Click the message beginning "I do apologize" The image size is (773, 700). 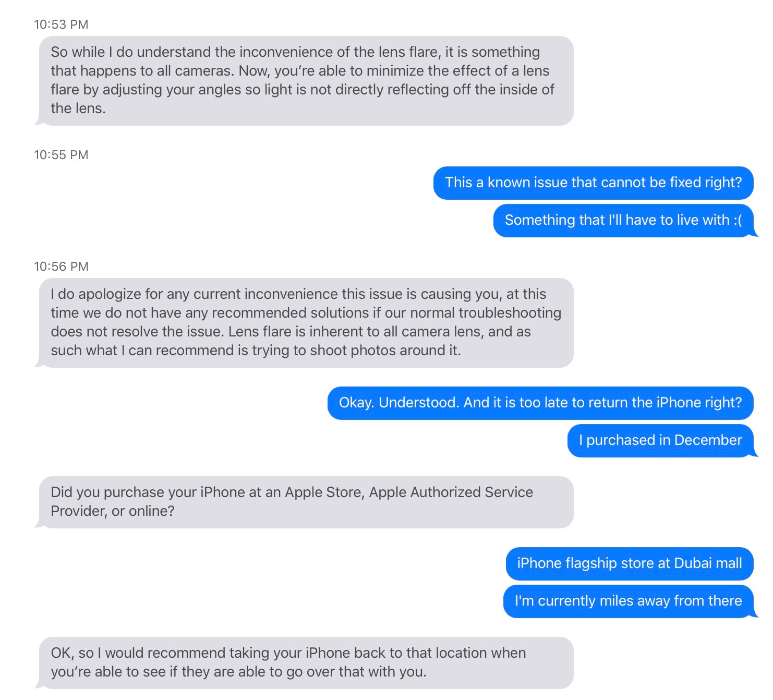pyautogui.click(x=306, y=322)
